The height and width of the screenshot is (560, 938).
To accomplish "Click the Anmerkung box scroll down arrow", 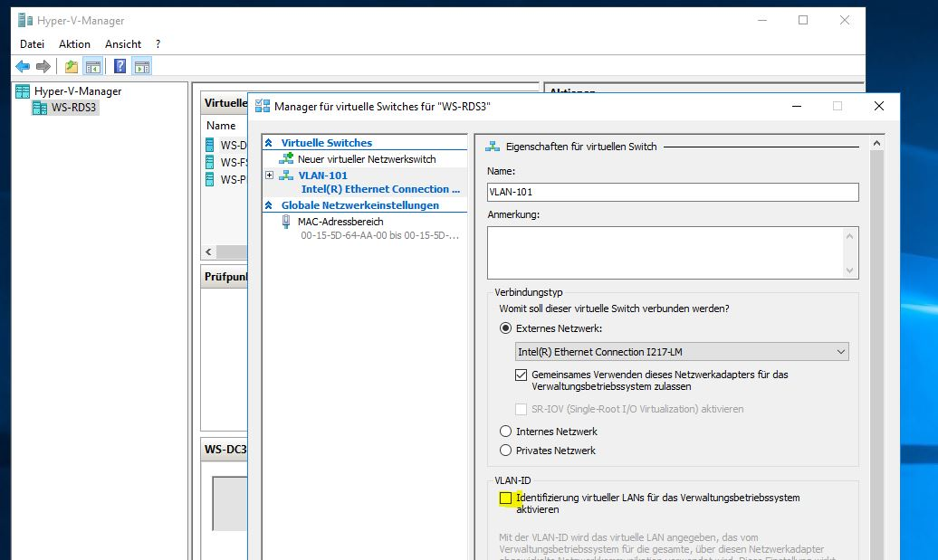I will click(849, 271).
